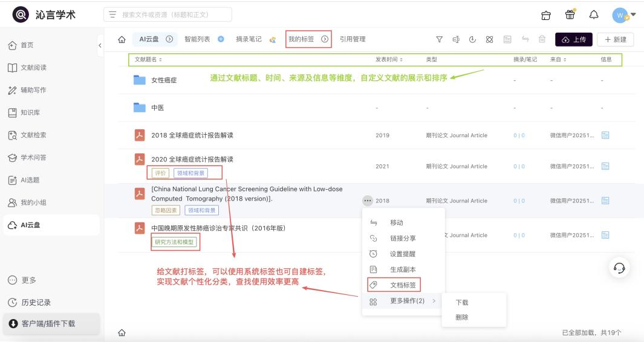The image size is (644, 342).
Task: Sort by 文献题名 column header
Action: pos(148,60)
